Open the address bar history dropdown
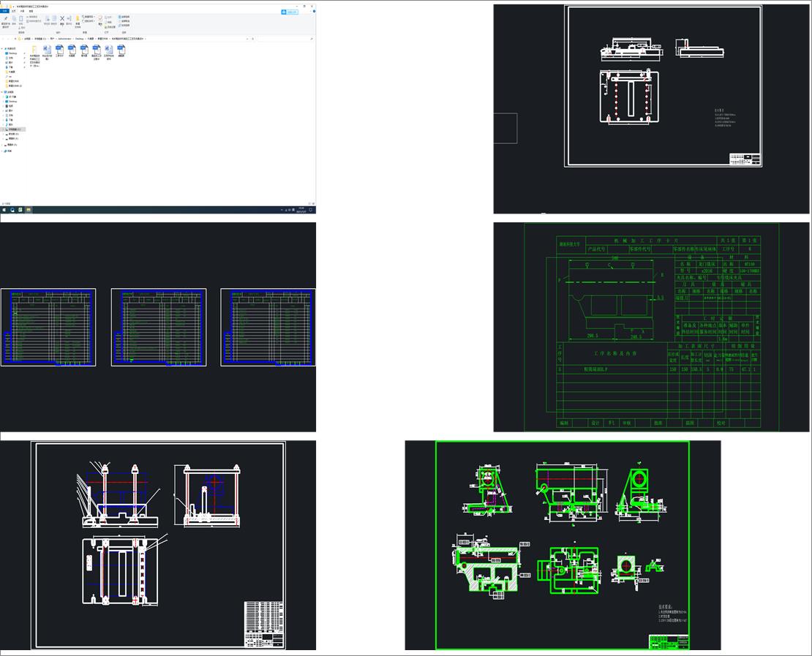The width and height of the screenshot is (812, 656). 247,39
